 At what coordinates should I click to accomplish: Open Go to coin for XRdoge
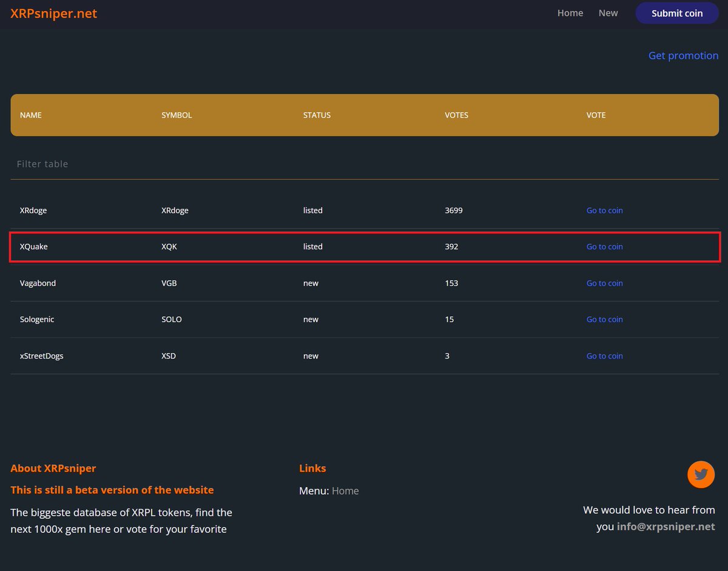coord(605,211)
